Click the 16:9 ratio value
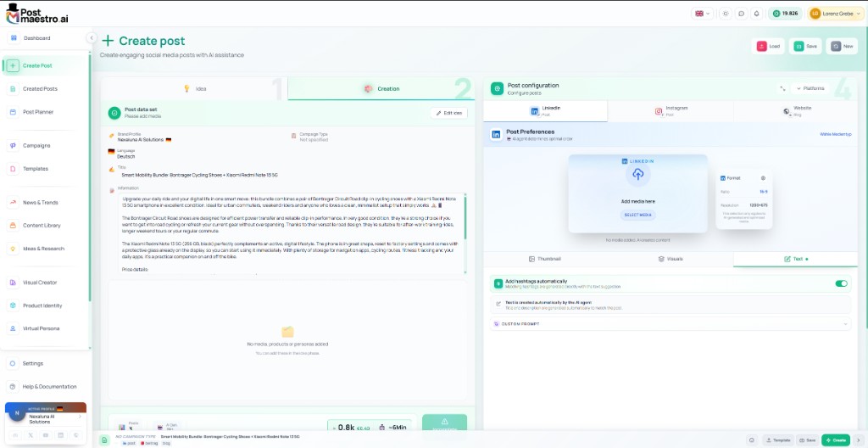Image resolution: width=868 pixels, height=448 pixels. [x=764, y=191]
